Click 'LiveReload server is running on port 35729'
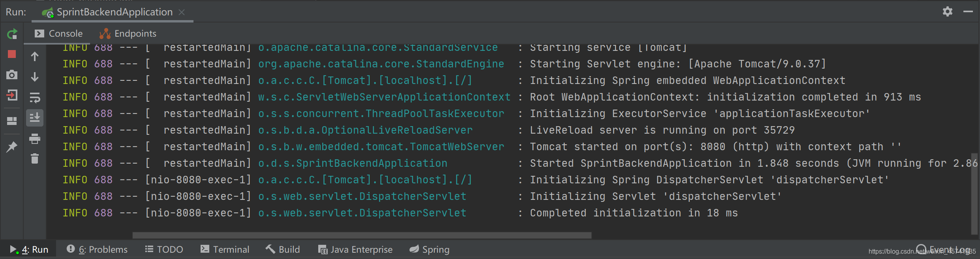Screen dimensions: 980x259 click(662, 130)
